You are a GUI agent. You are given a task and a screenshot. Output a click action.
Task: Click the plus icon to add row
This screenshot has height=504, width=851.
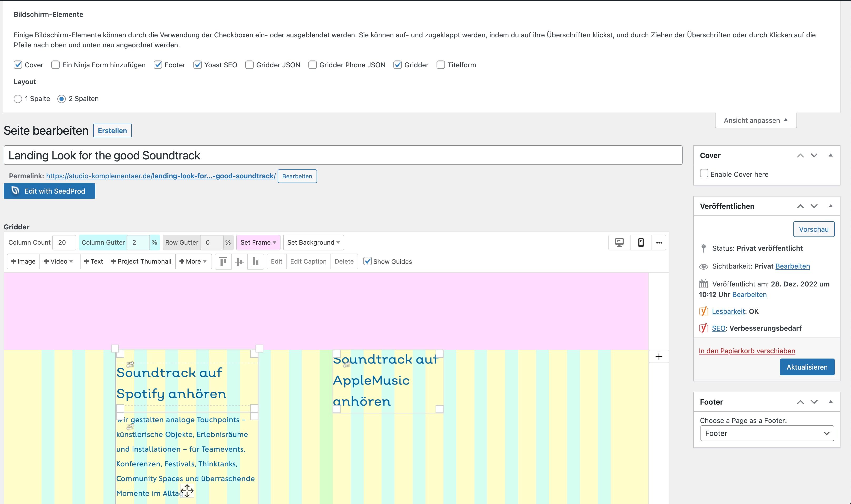click(x=658, y=357)
